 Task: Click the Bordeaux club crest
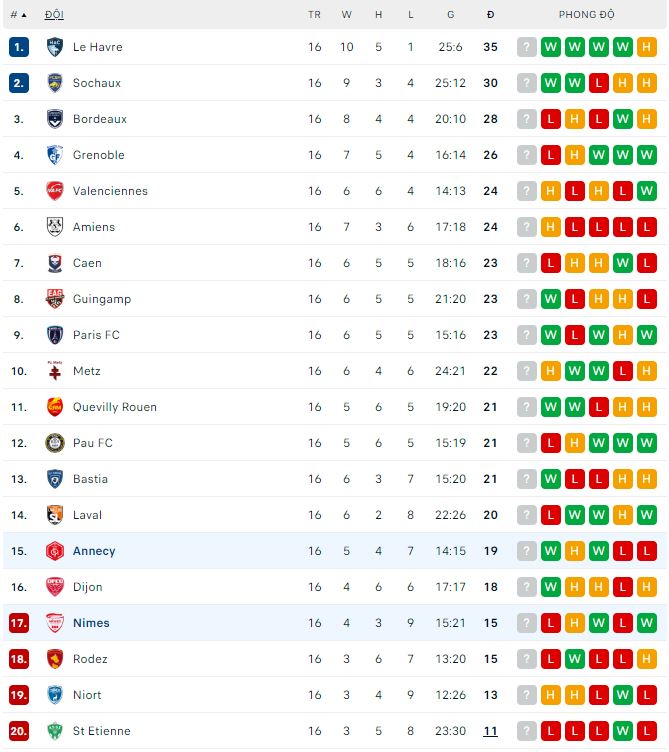(55, 119)
